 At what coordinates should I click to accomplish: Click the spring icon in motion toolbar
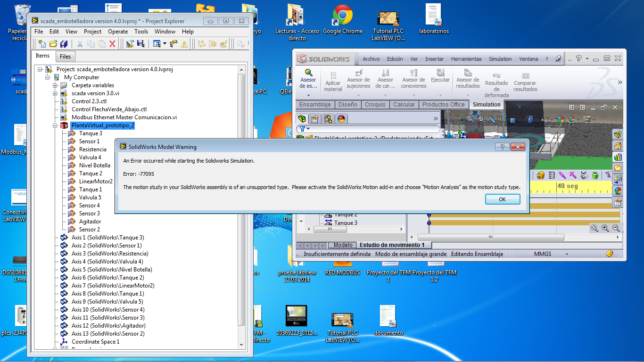click(552, 175)
